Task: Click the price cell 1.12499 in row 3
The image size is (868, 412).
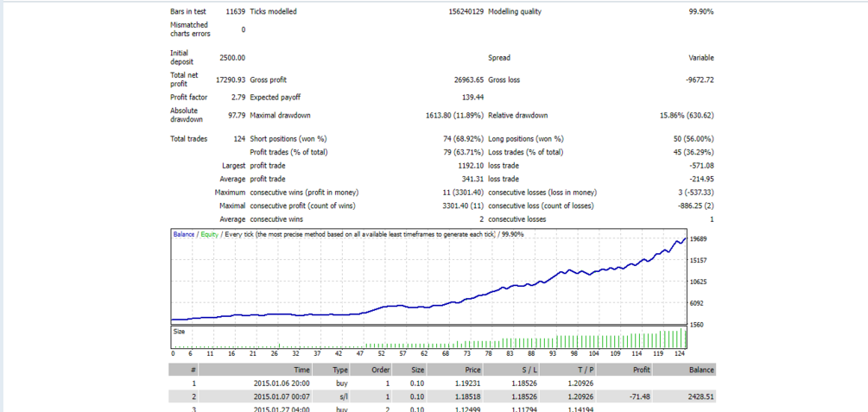Action: (468, 409)
